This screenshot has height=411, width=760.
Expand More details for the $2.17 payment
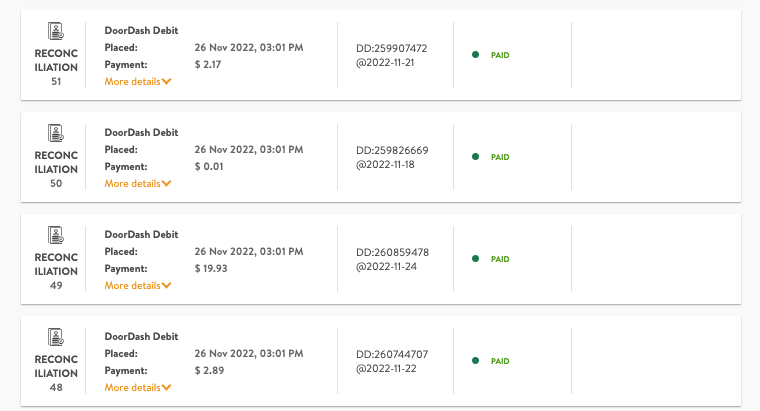coord(138,82)
